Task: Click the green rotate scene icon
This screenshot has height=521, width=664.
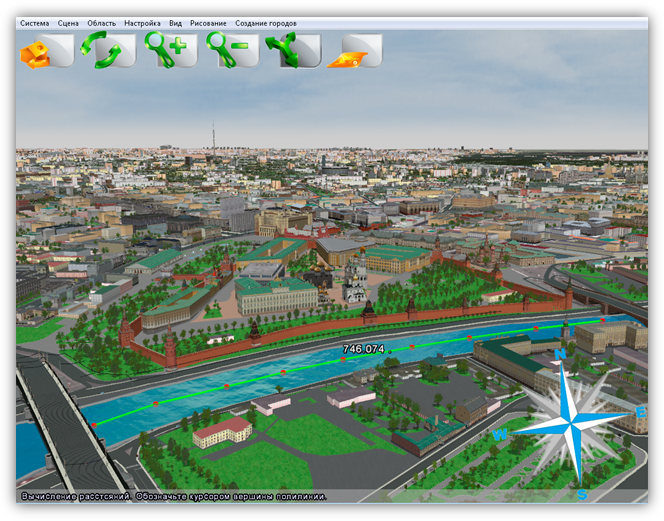Action: point(108,50)
